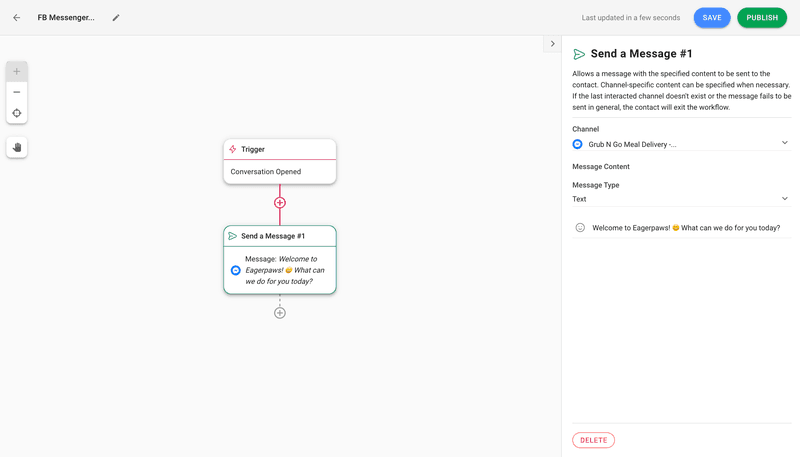Collapse the right side panel
The width and height of the screenshot is (800, 457).
point(552,44)
